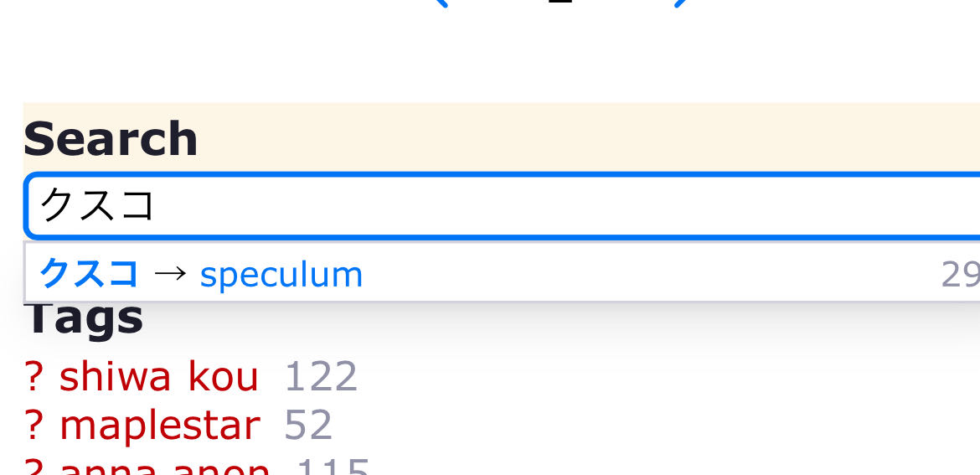Screen dimensions: 980x475
Task: Click the 122 count beside shiwa kou
Action: [x=321, y=377]
